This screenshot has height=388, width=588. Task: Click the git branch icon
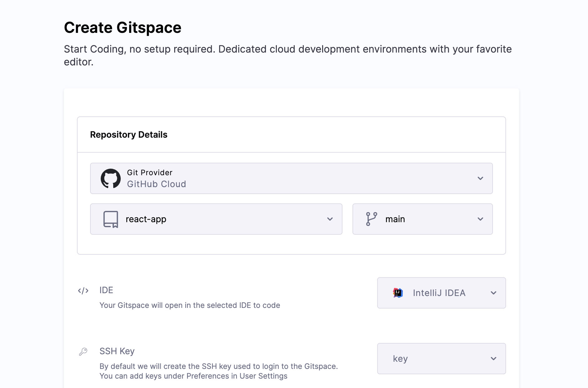click(371, 219)
